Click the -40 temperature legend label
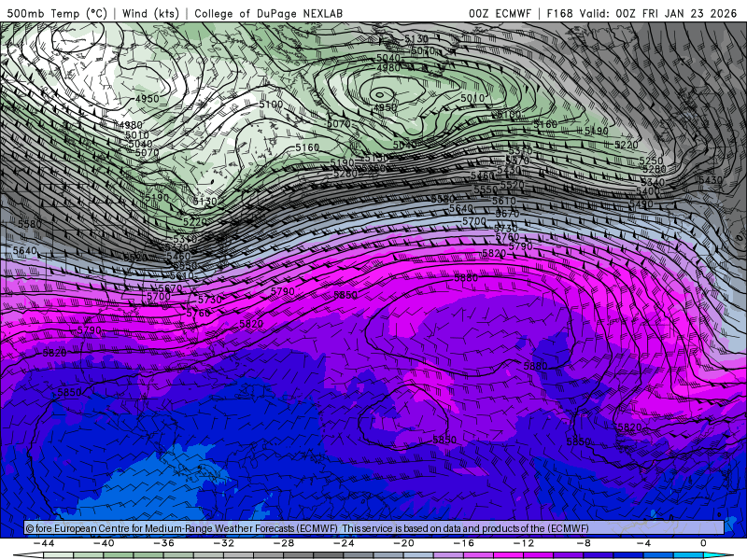Viewport: 747px width, 560px height. tap(104, 543)
